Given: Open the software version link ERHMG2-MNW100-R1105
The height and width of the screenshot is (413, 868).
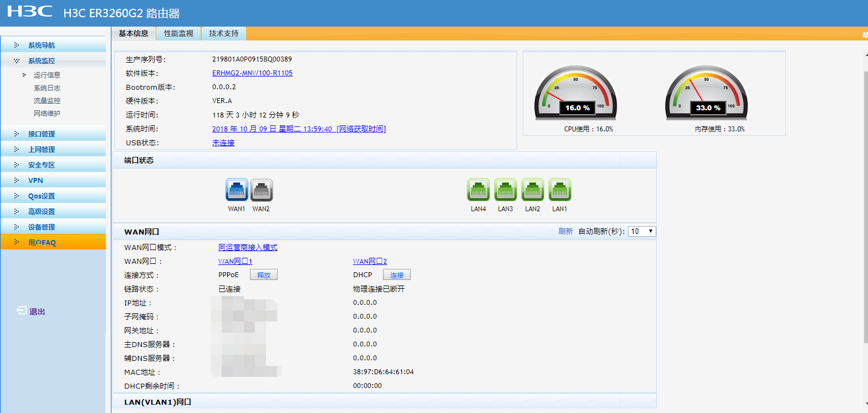Looking at the screenshot, I should (252, 73).
